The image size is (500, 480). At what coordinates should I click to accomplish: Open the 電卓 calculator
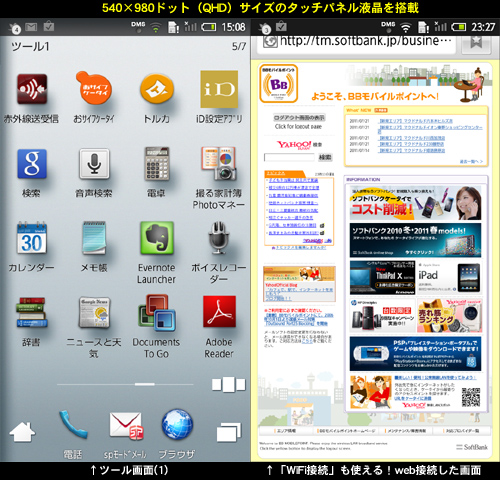click(157, 164)
